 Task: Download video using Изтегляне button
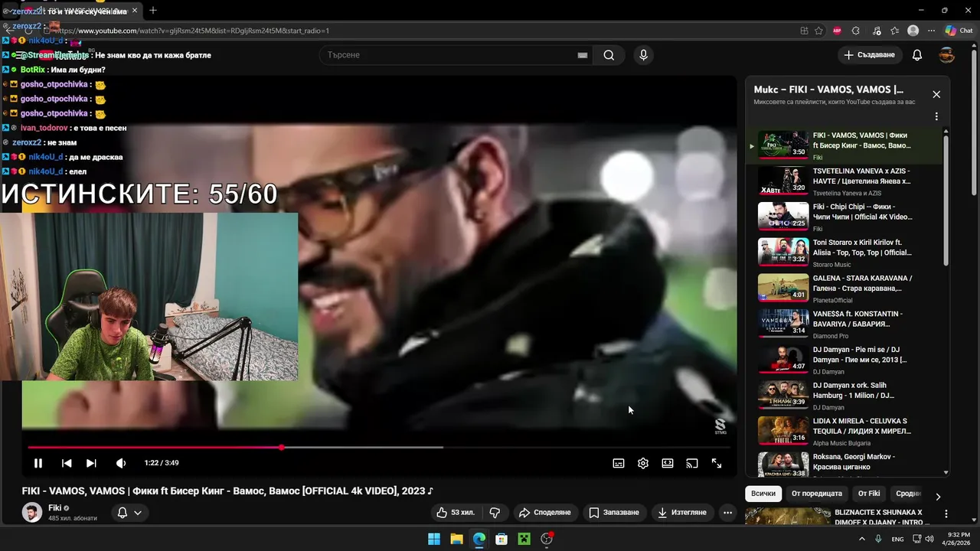pos(682,512)
